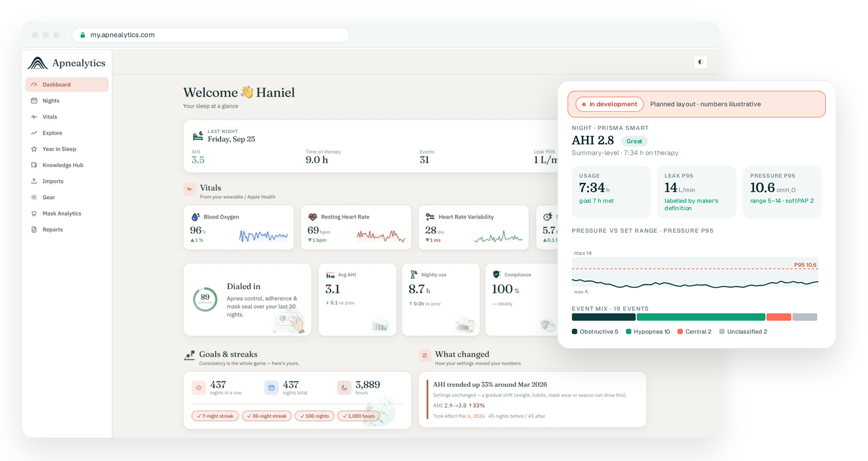Click the Knowledge Hub book icon
Viewport: 868px width, 461px height.
click(x=34, y=165)
